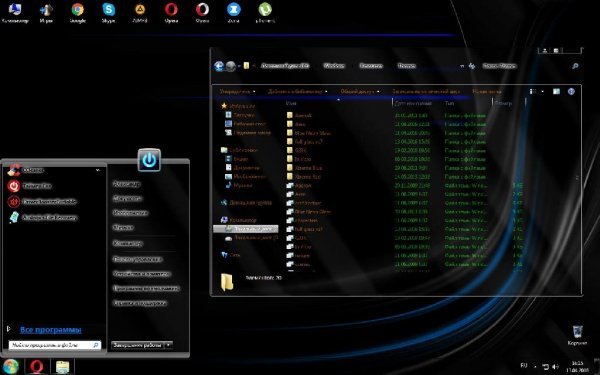
Task: Switch to File Explorer in the taskbar
Action: (x=63, y=367)
